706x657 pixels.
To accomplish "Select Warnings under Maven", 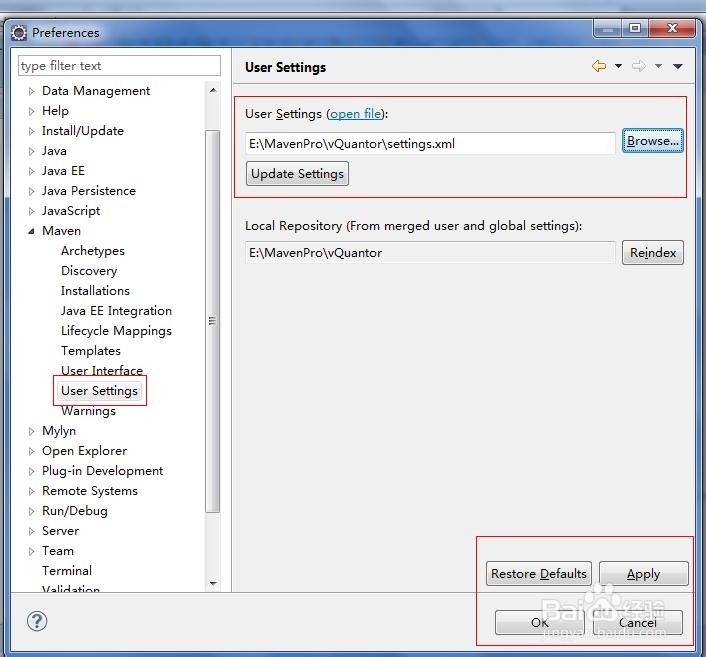I will point(88,411).
